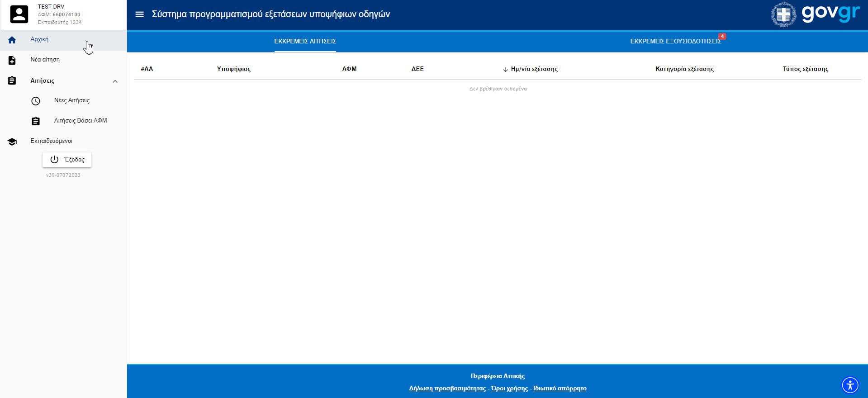Click the clock icon beside Νέες Αιτήσεις
The width and height of the screenshot is (868, 398).
pos(36,101)
